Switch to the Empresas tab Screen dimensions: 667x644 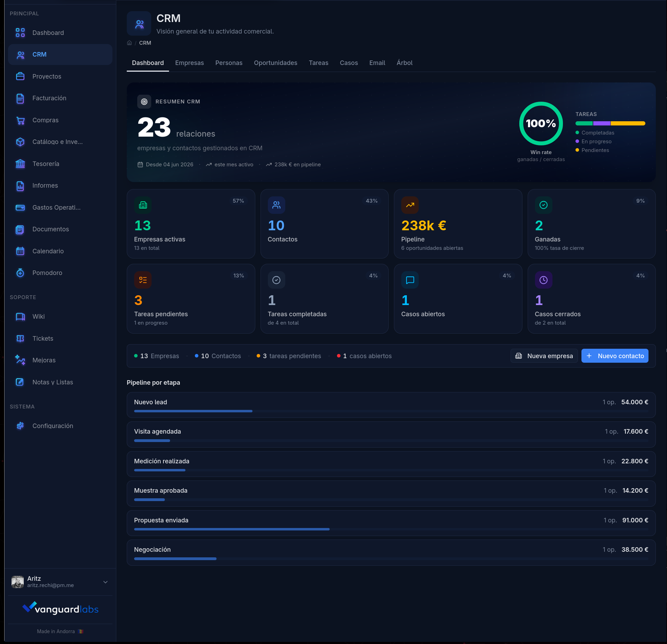(189, 63)
